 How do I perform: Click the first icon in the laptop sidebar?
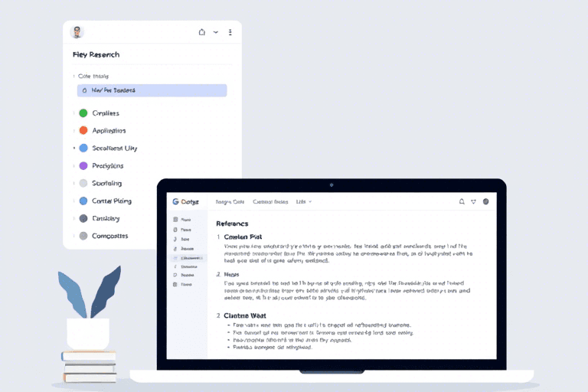(175, 220)
